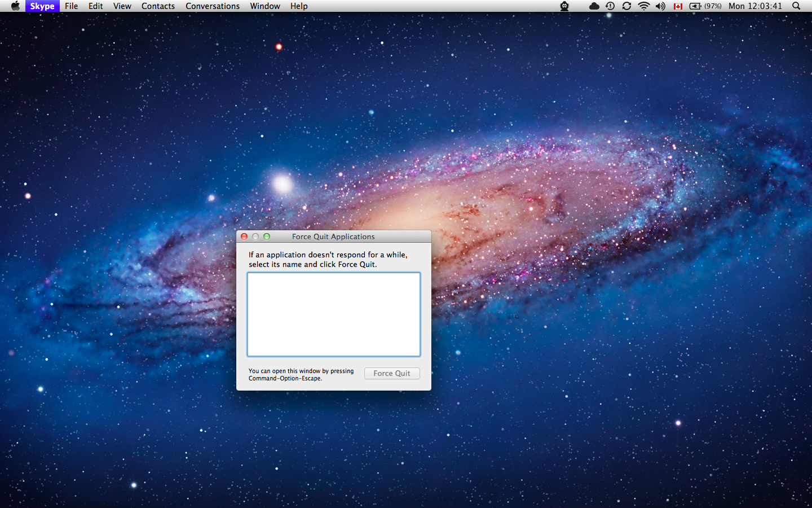This screenshot has width=812, height=508.
Task: Open the Contacts menu
Action: (x=158, y=6)
